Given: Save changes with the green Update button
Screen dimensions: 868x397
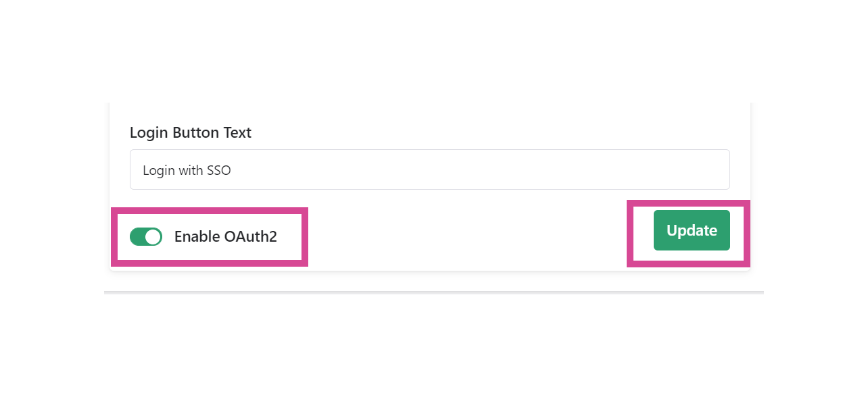Looking at the screenshot, I should click(692, 230).
